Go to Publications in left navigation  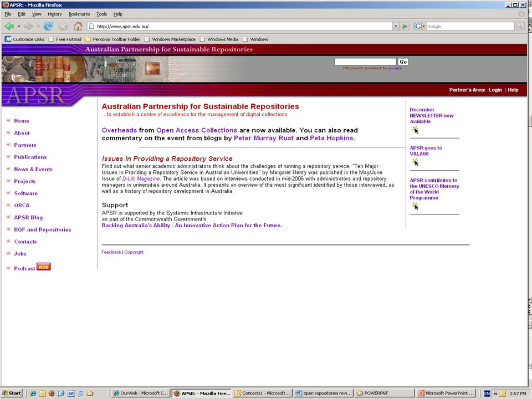click(x=30, y=157)
